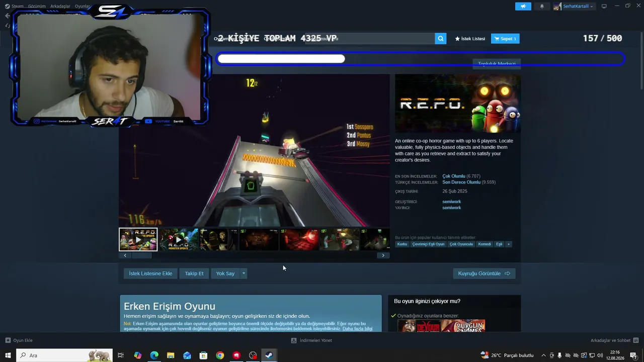Switch Steam to Big Picture mode icon
The image size is (644, 362).
coord(604,6)
